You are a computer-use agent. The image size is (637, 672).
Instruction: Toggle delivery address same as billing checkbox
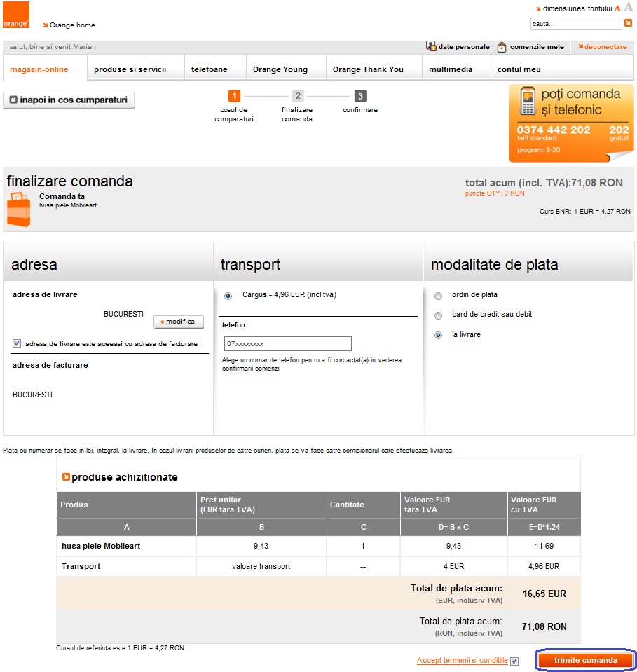[17, 343]
